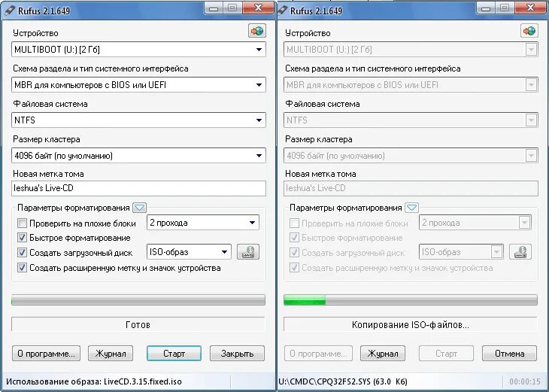Image resolution: width=549 pixels, height=392 pixels.
Task: Toggle 'Создать расширенную метку' checkbox in left window
Action: pos(22,268)
